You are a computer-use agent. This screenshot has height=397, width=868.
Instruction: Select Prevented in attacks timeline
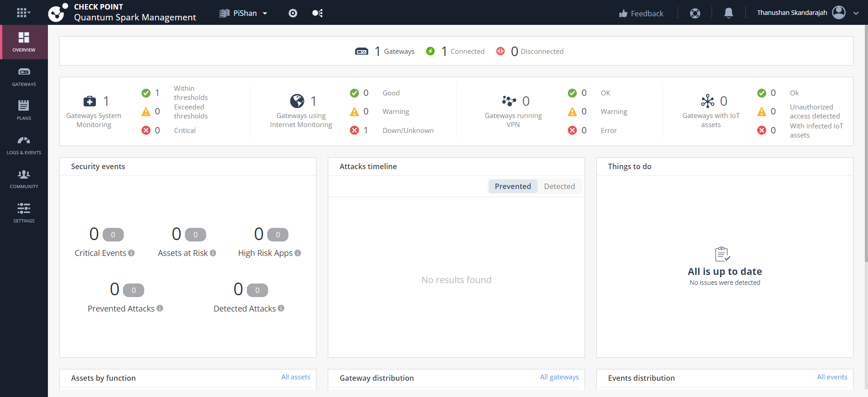click(x=513, y=186)
